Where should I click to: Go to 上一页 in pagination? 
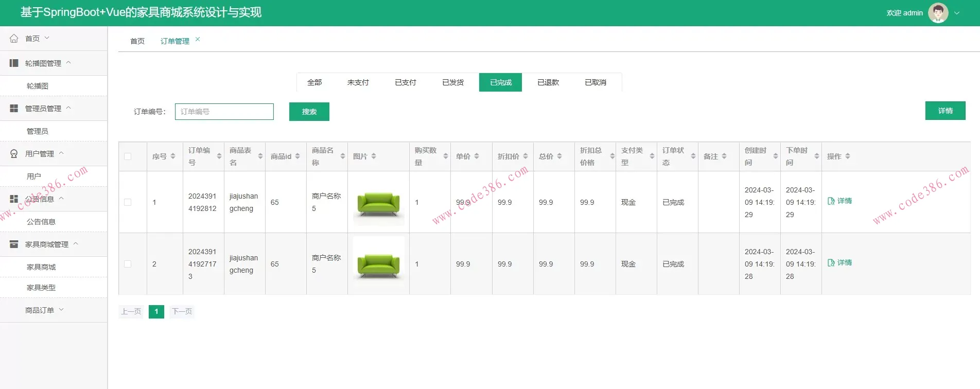coord(131,311)
